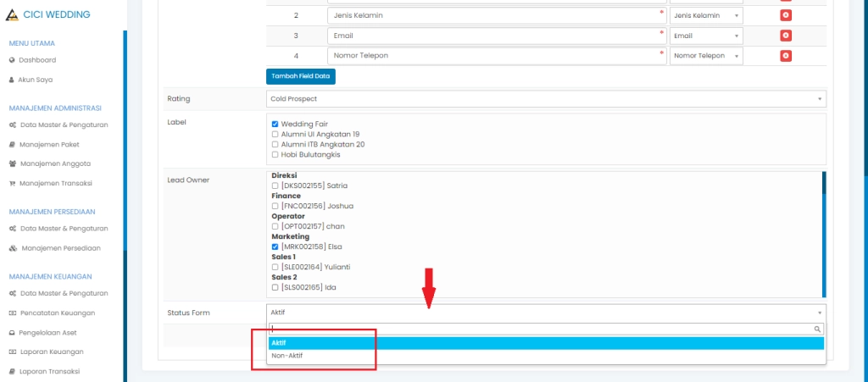Open the Email field type dropdown
868x382 pixels.
[705, 36]
